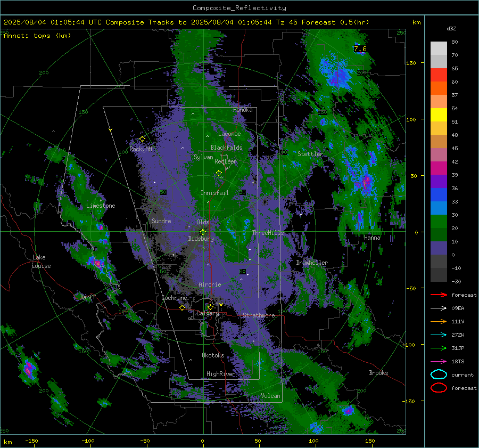Click the Innisfail city label
479x448 pixels.
[x=214, y=193]
